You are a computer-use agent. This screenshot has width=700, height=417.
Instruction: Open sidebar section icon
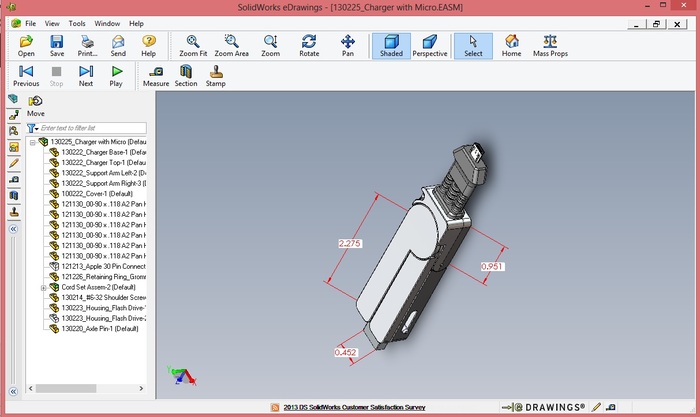pyautogui.click(x=14, y=196)
